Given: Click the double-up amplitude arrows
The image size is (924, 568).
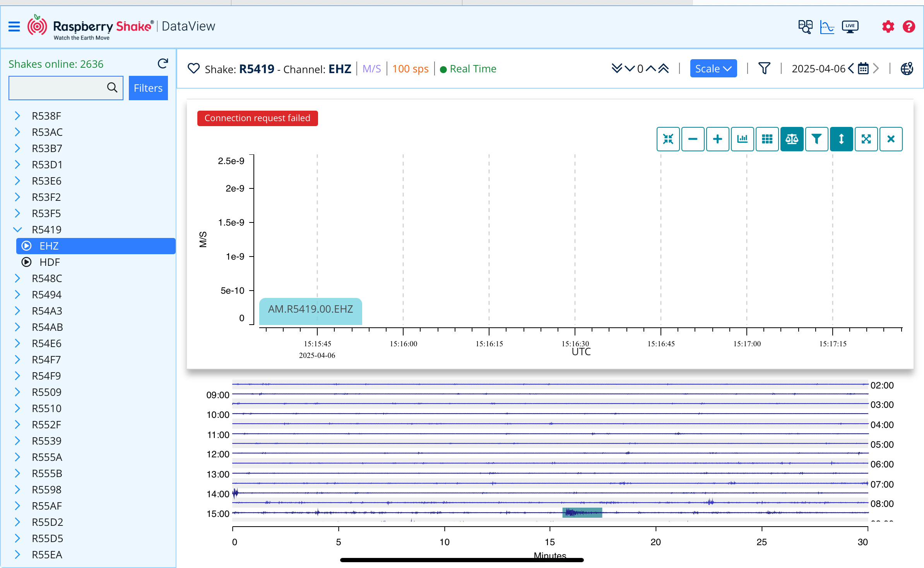Looking at the screenshot, I should coord(664,68).
